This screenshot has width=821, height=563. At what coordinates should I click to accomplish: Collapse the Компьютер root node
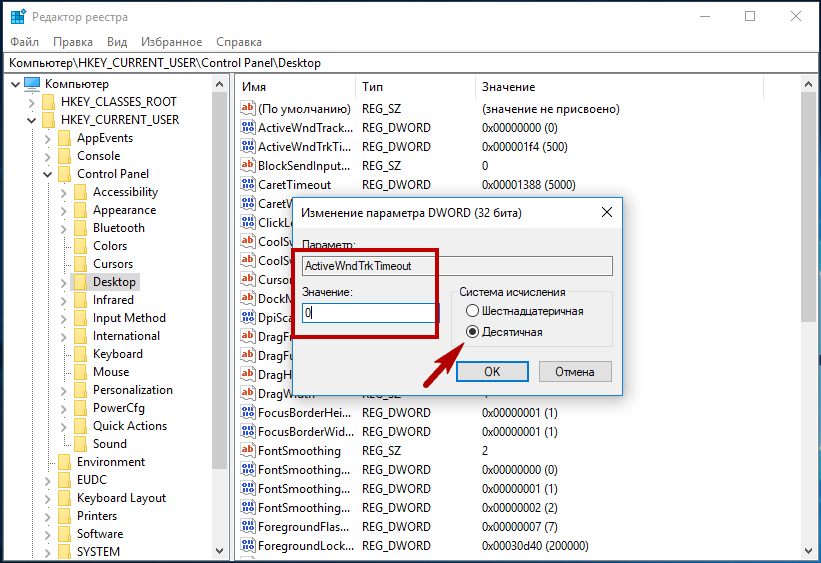(x=15, y=84)
